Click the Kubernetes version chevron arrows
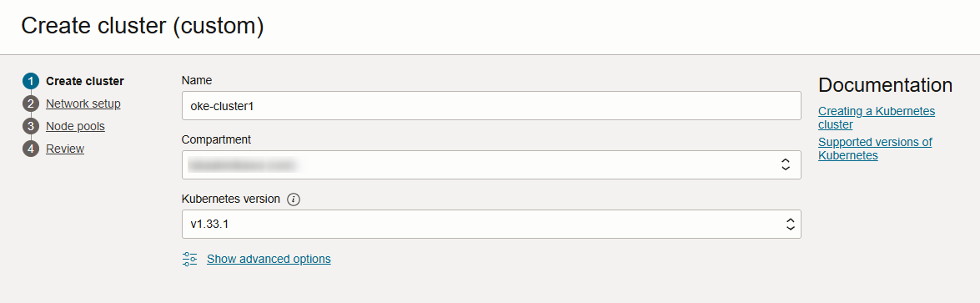980x303 pixels. point(790,224)
